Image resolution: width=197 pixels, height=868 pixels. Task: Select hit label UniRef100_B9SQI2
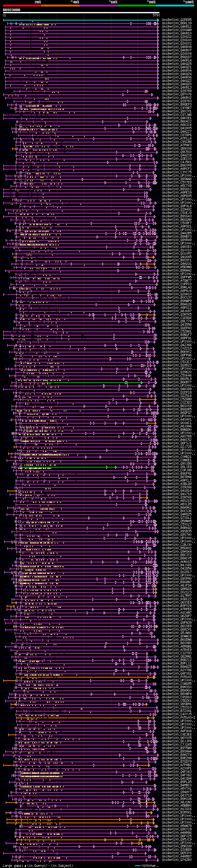(x=177, y=189)
